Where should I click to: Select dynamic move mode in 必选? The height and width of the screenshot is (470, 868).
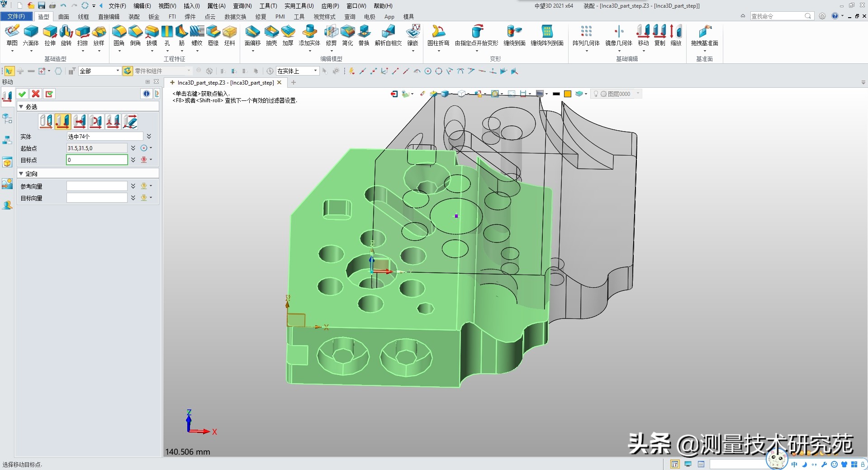pos(46,121)
